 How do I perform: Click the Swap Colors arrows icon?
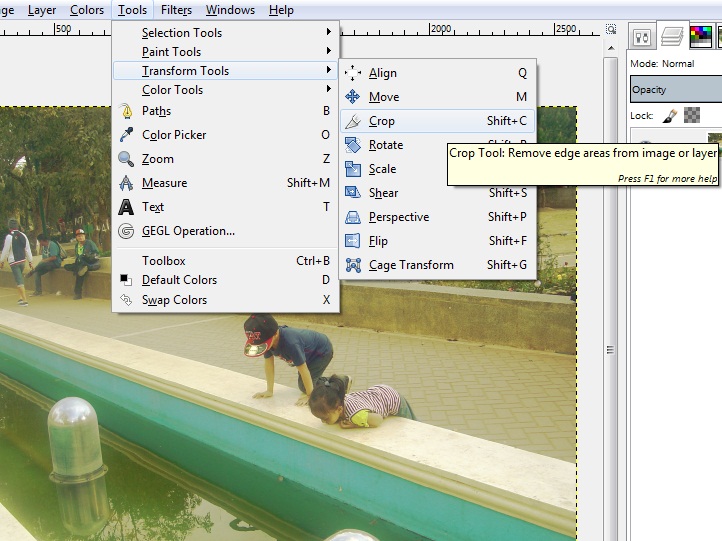tap(126, 300)
